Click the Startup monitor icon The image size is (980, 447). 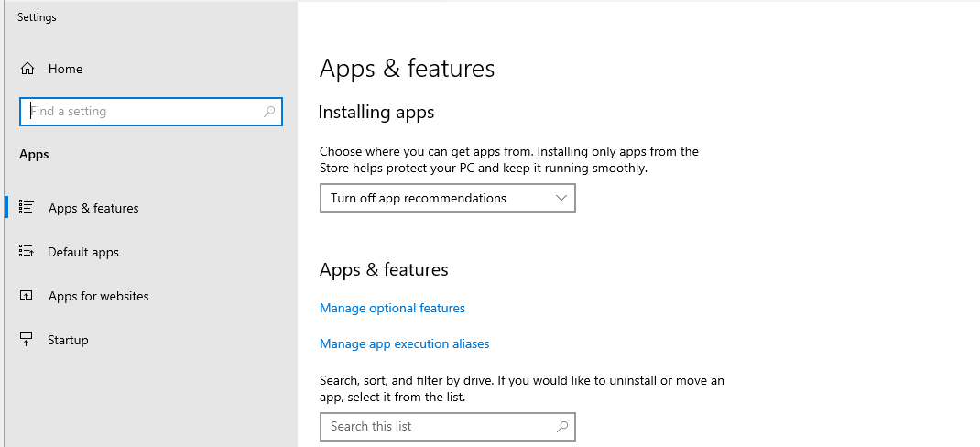pos(27,340)
